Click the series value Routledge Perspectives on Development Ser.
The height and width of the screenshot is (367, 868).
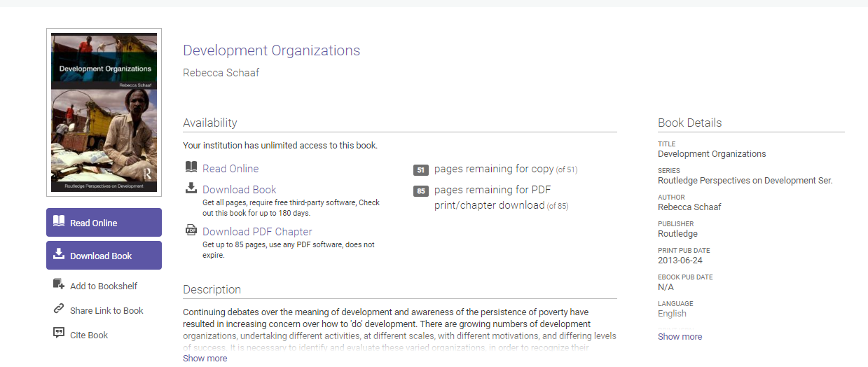(x=745, y=181)
